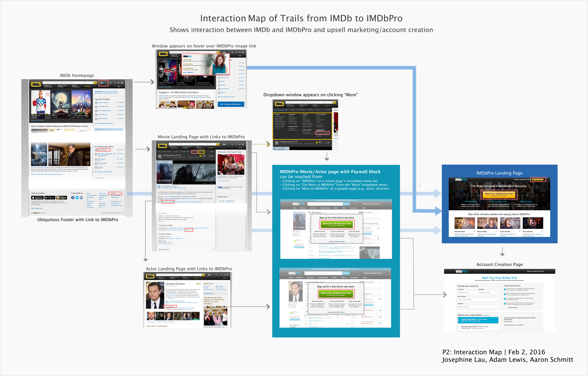Open the round Twitter icon under Follow IMDb on
This screenshot has width=588, height=376.
point(77,198)
